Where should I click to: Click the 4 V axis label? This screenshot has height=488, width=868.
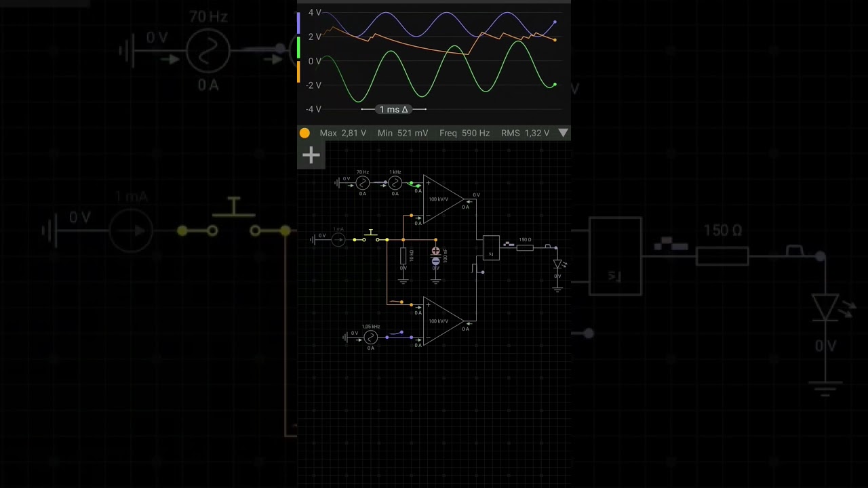[x=315, y=13]
